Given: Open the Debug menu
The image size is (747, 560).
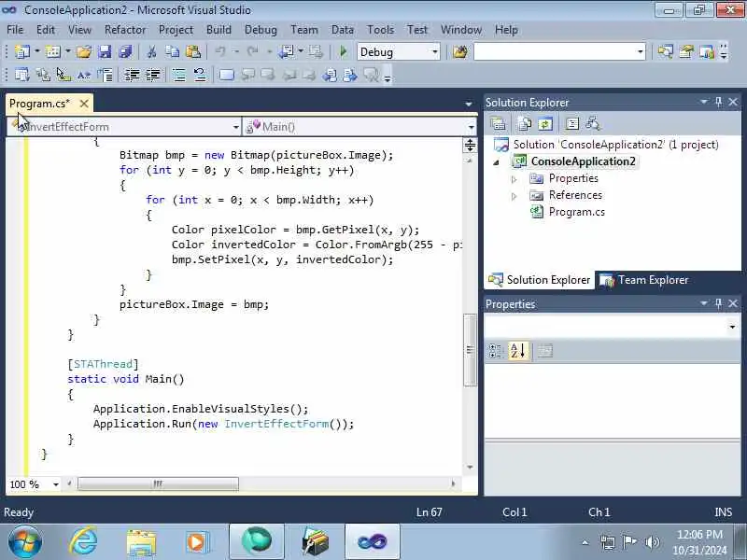Looking at the screenshot, I should click(x=261, y=30).
